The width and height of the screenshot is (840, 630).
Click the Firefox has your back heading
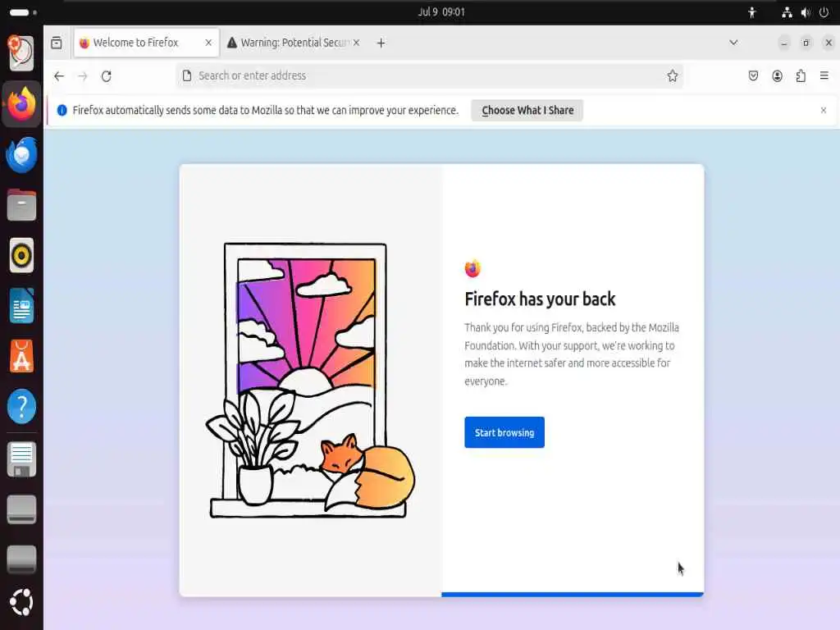(x=540, y=299)
